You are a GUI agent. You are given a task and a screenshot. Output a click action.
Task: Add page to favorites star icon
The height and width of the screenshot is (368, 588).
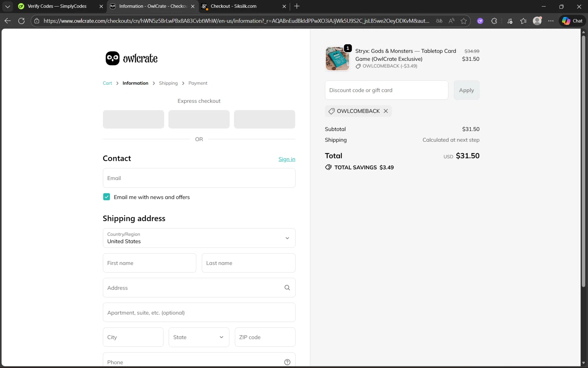(464, 21)
